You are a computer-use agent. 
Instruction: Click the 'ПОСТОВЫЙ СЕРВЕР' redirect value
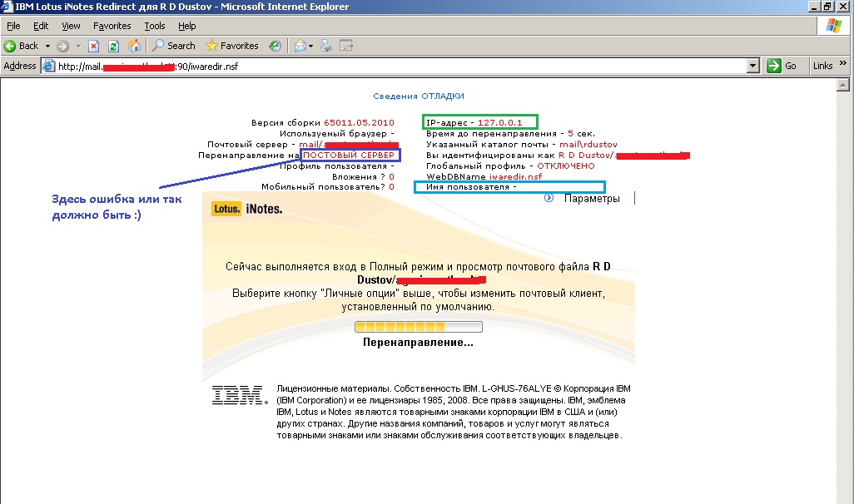pyautogui.click(x=349, y=156)
